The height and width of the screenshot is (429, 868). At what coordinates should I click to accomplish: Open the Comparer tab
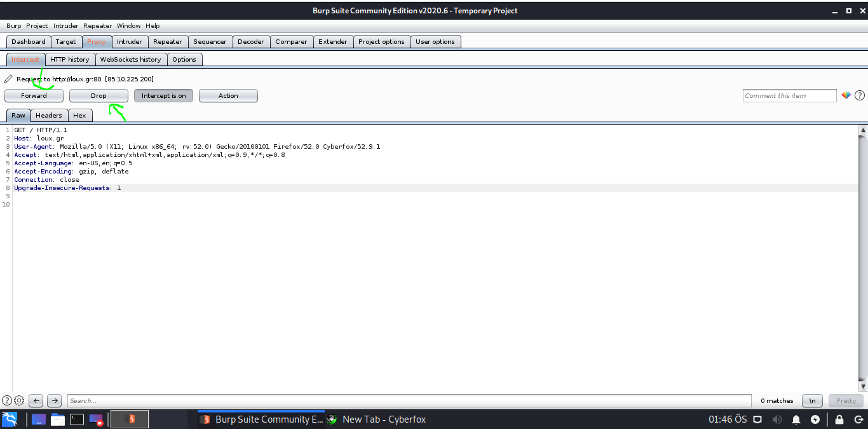[291, 42]
